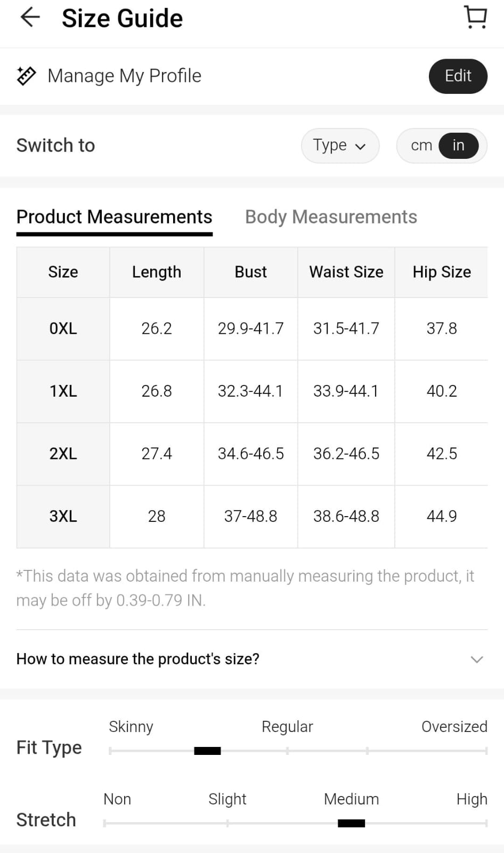Click the Edit profile button
The width and height of the screenshot is (504, 853).
coord(458,76)
